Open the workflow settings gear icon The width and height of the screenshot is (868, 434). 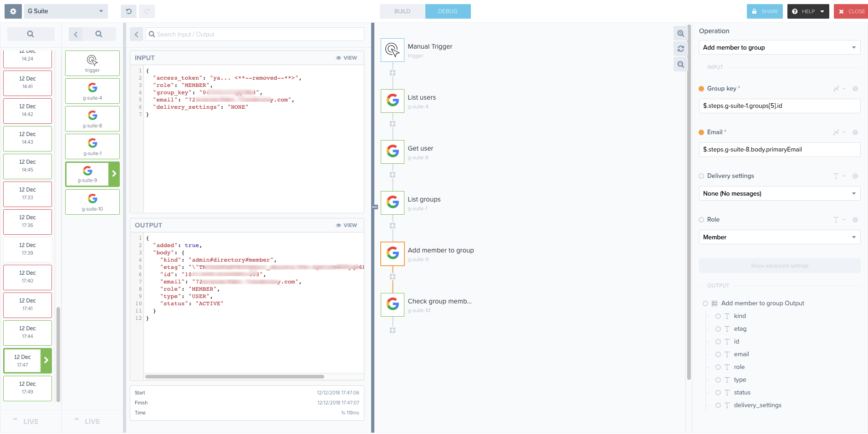[12, 11]
